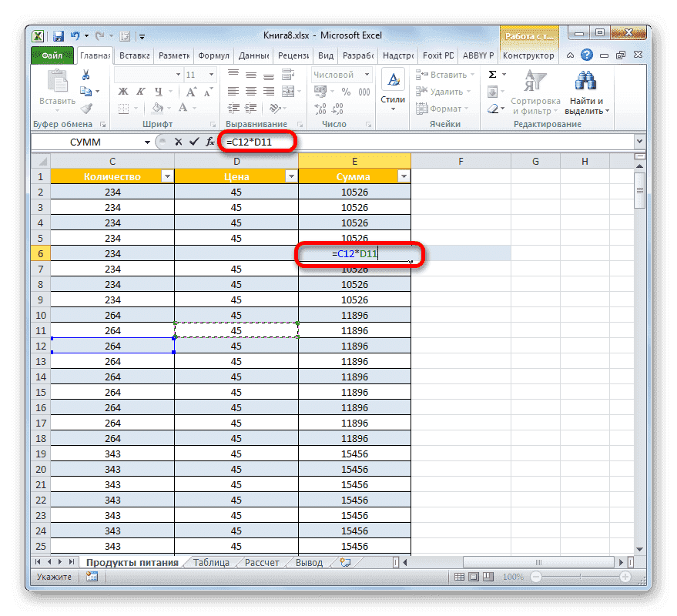Select the AutoSum icon in Редактирование group
Image resolution: width=677 pixels, height=616 pixels.
pyautogui.click(x=492, y=74)
